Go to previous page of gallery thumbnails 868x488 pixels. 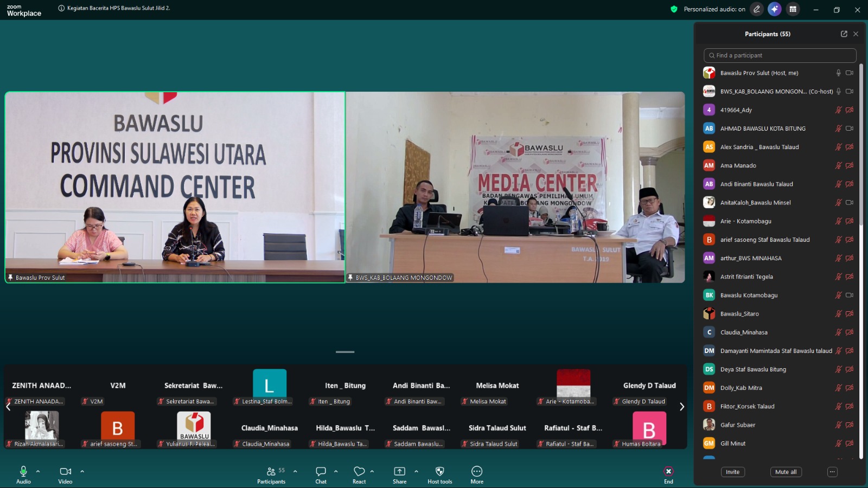tap(8, 407)
